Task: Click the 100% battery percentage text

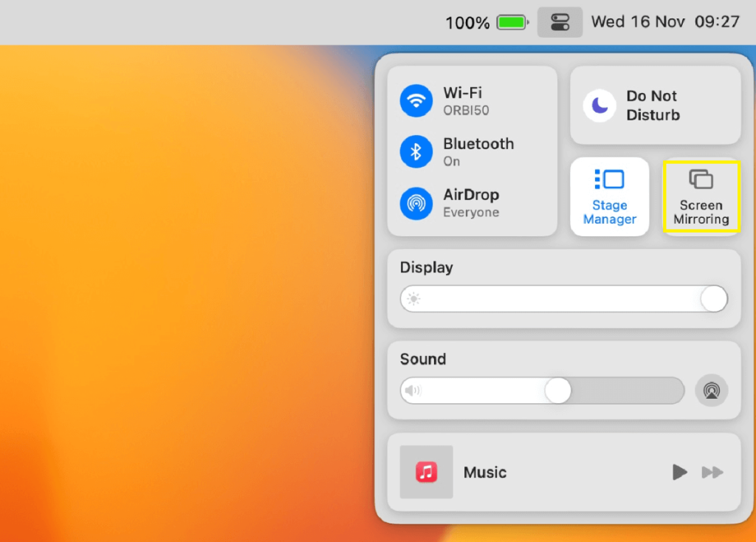Action: [467, 23]
